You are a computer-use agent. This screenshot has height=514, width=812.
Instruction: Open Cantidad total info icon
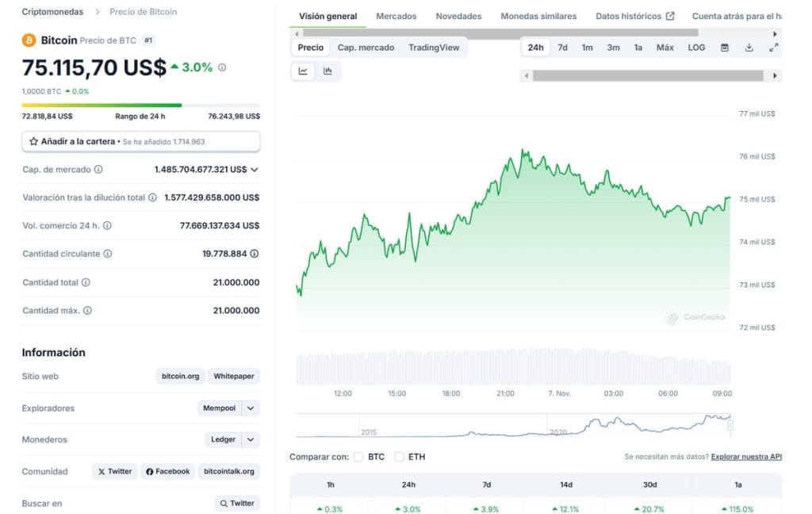pyautogui.click(x=86, y=282)
